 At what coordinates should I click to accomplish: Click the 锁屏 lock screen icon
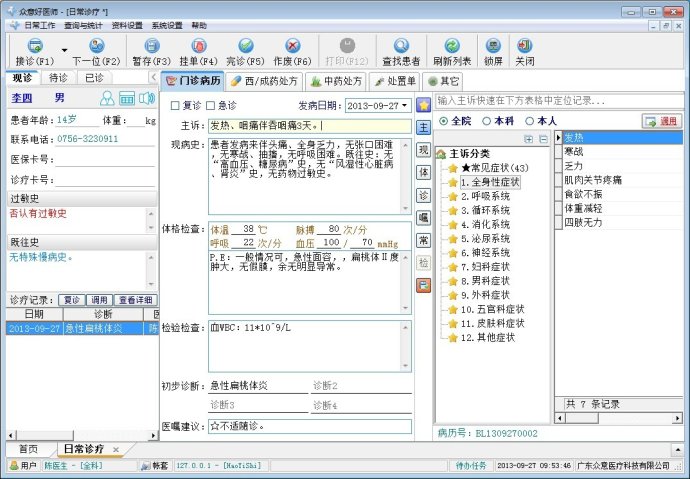tap(493, 46)
